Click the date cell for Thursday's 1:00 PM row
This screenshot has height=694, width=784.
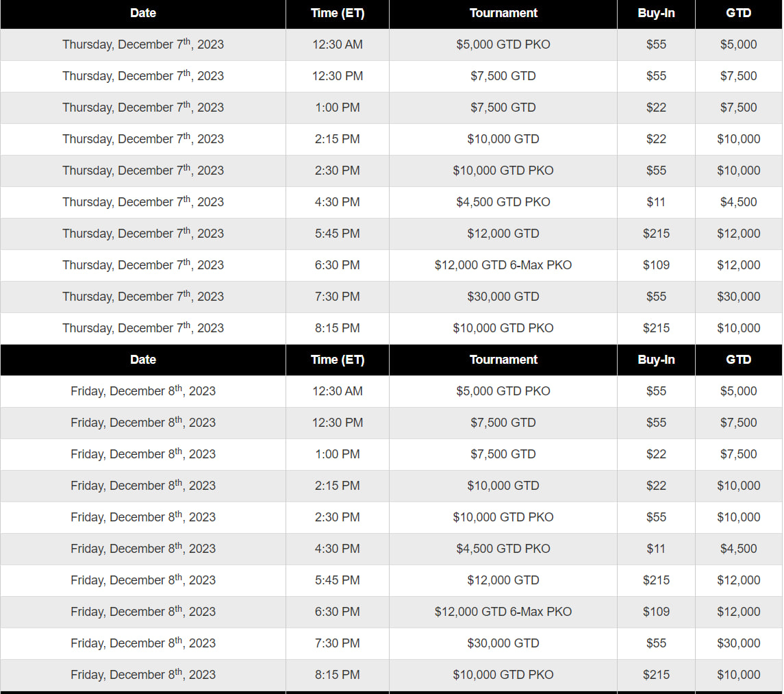click(143, 108)
